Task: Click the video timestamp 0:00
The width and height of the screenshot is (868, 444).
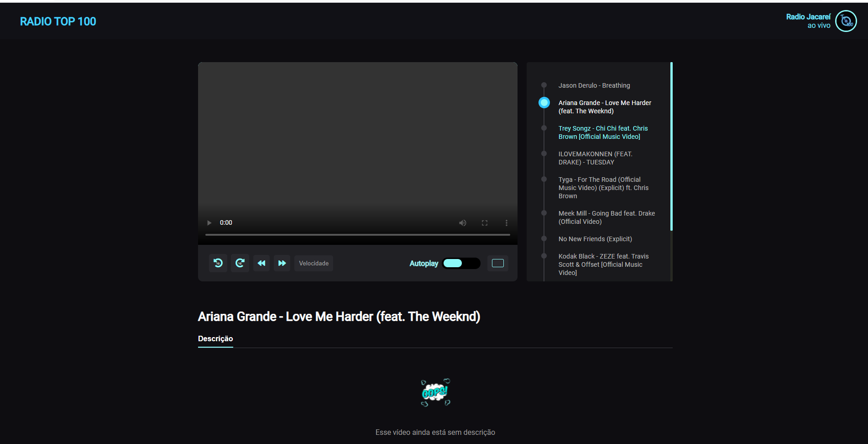Action: coord(226,223)
